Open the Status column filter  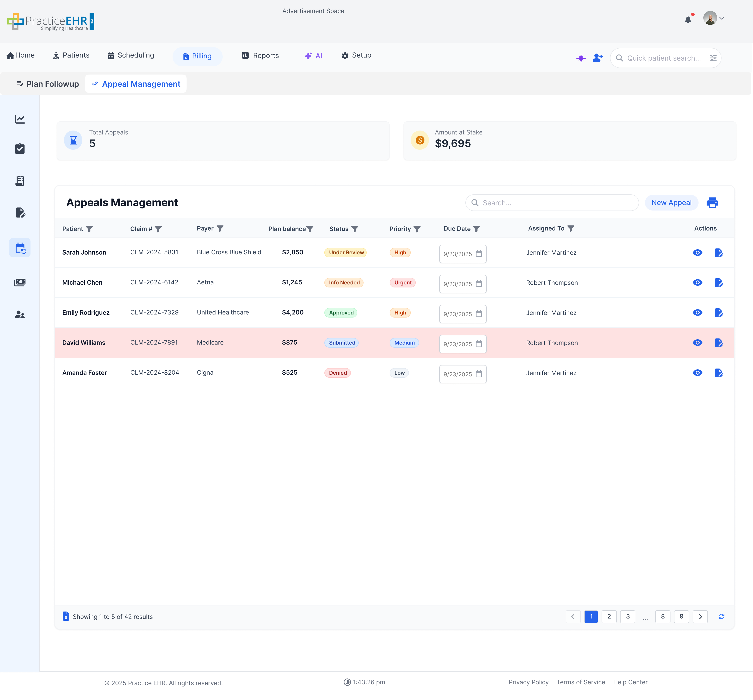coord(354,229)
